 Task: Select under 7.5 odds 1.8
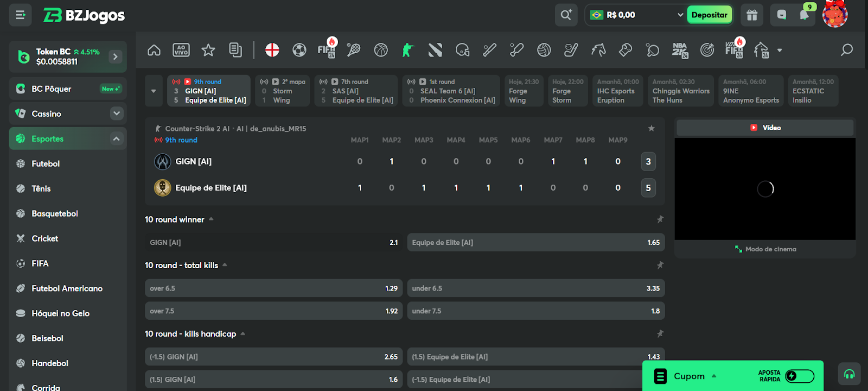pos(536,311)
